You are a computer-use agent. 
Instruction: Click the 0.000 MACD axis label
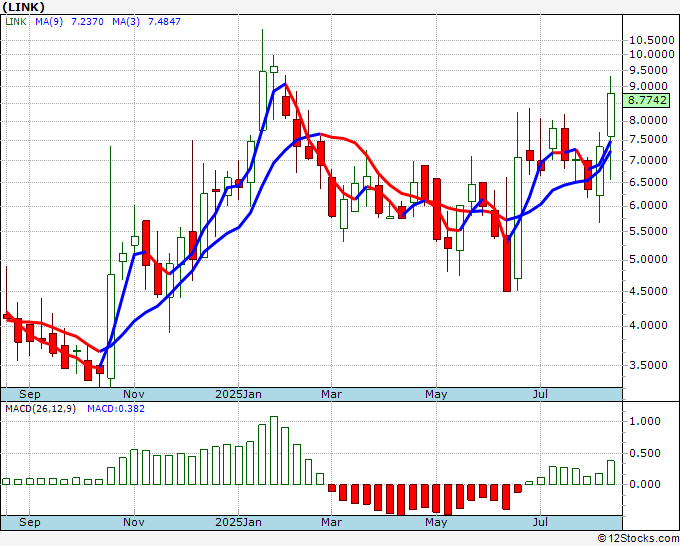pos(647,484)
